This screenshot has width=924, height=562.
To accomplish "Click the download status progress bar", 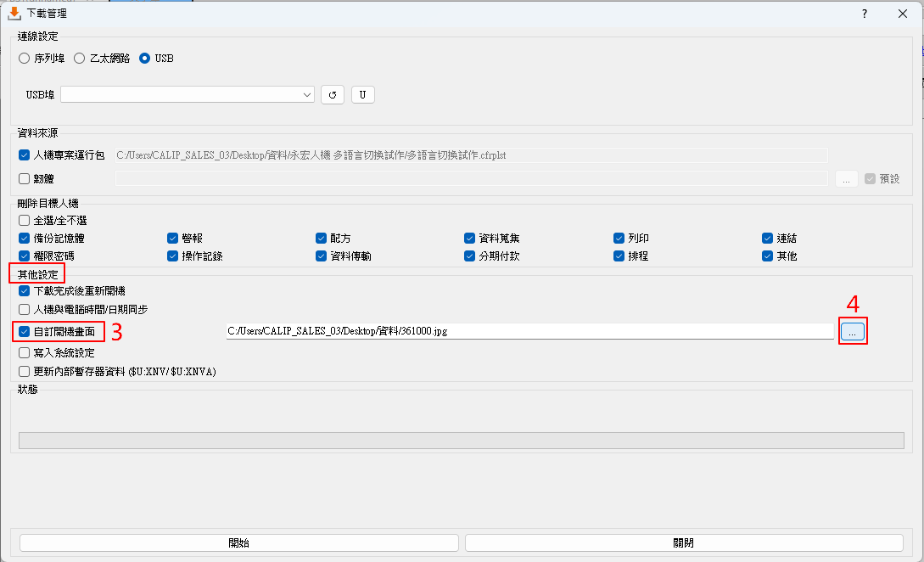I will pyautogui.click(x=461, y=440).
